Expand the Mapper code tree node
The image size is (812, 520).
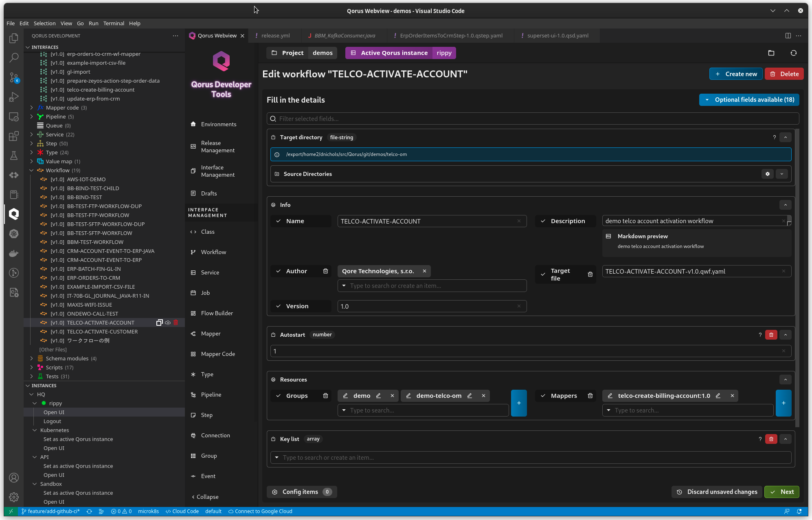pos(32,108)
